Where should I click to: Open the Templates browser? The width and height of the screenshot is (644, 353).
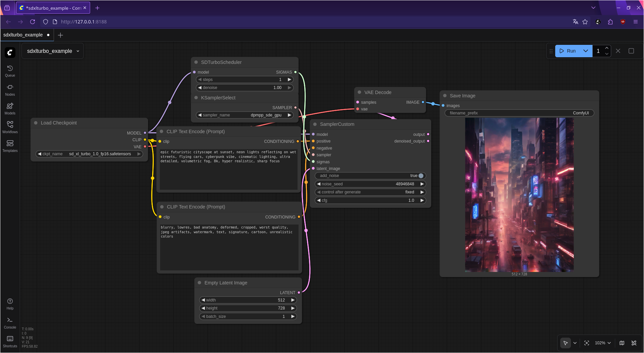(10, 145)
